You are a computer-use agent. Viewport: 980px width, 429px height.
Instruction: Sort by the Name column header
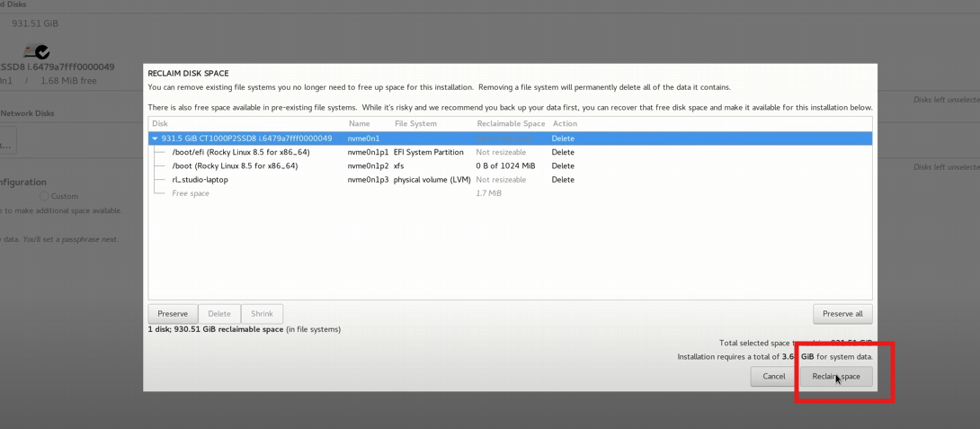point(360,124)
